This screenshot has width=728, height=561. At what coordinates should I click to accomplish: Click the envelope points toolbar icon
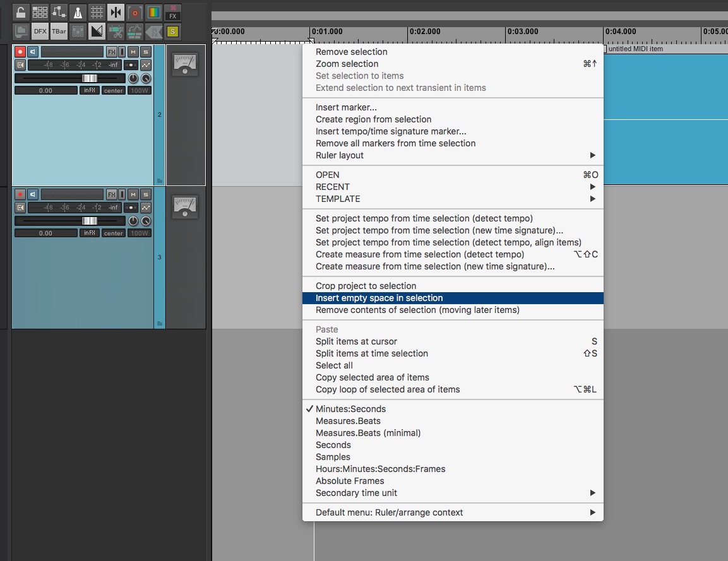pos(135,31)
